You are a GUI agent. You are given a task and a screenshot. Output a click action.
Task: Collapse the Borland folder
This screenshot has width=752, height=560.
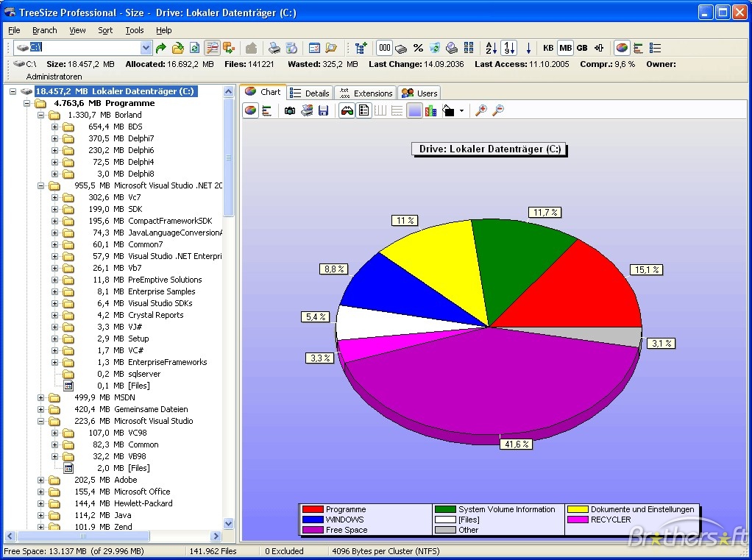pyautogui.click(x=40, y=115)
